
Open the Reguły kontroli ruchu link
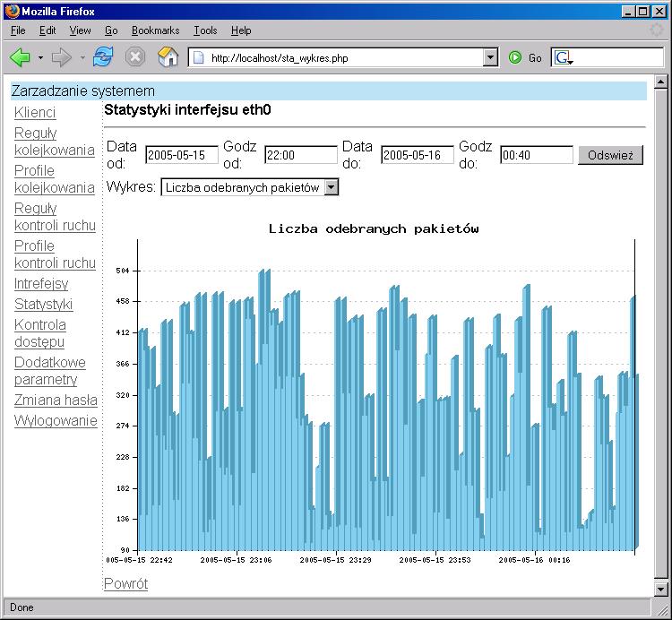(x=55, y=217)
